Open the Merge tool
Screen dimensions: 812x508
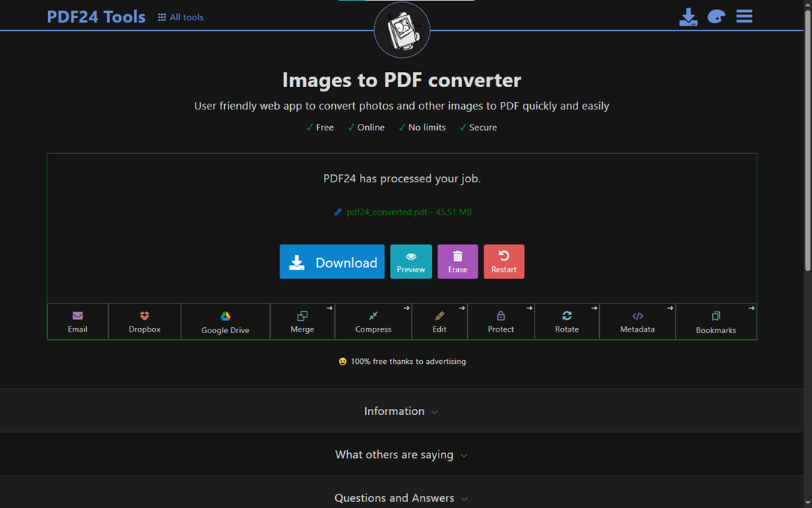302,322
